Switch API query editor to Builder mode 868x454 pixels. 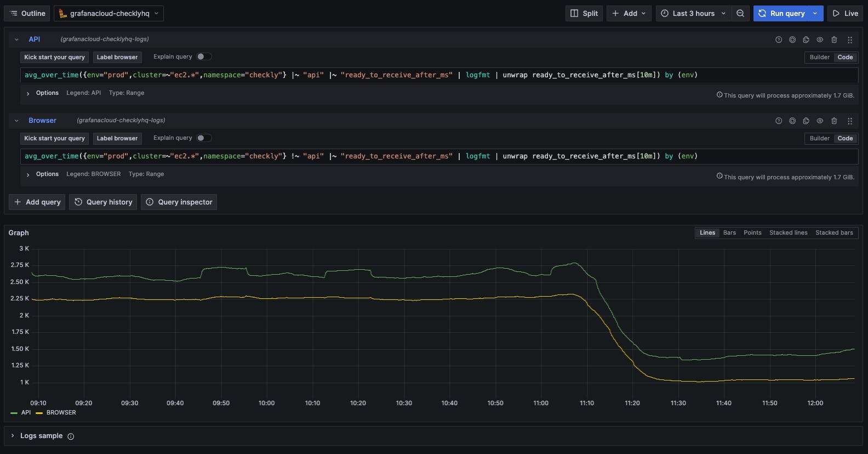tap(819, 57)
